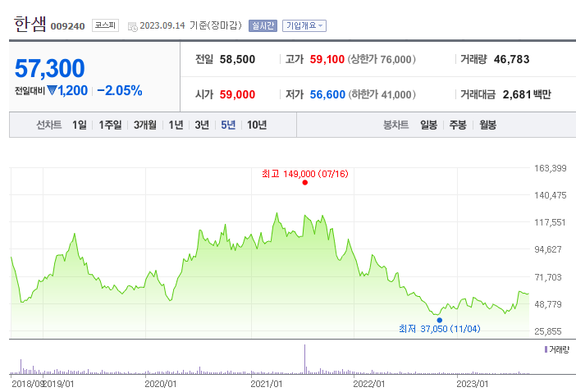Click the 94,627 y-axis label
576x392 pixels.
tap(548, 249)
